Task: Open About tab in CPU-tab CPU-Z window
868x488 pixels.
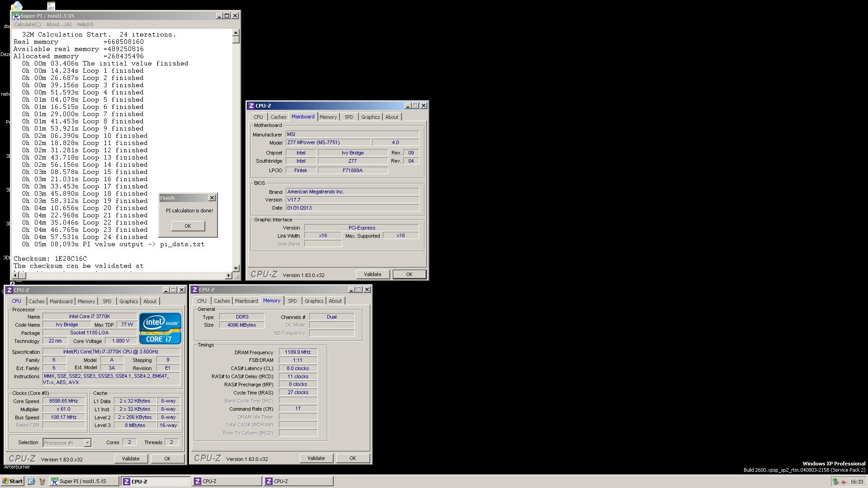Action: click(150, 301)
